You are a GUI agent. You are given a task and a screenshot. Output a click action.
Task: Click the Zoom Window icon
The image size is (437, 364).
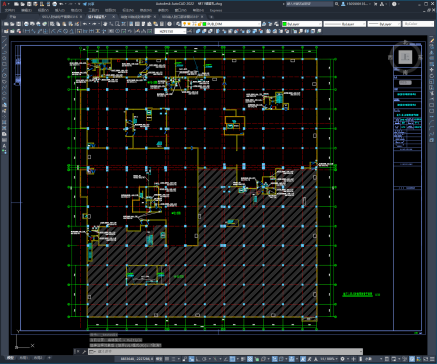117,24
